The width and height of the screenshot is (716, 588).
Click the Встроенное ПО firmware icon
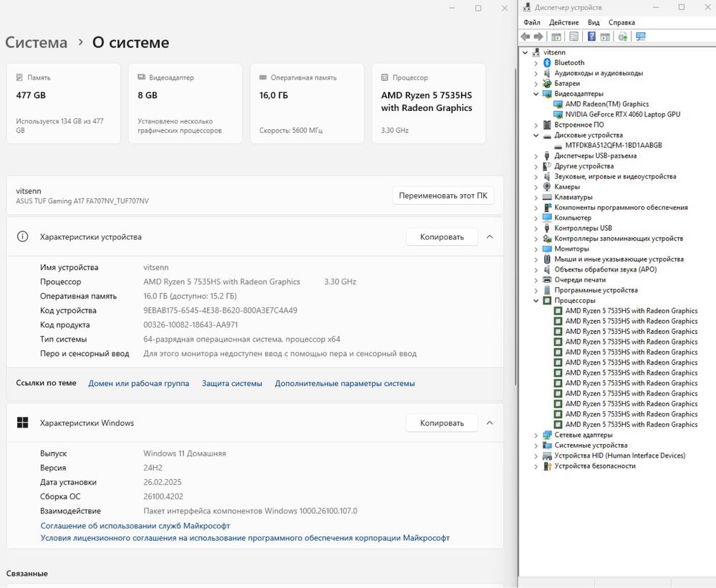click(547, 125)
